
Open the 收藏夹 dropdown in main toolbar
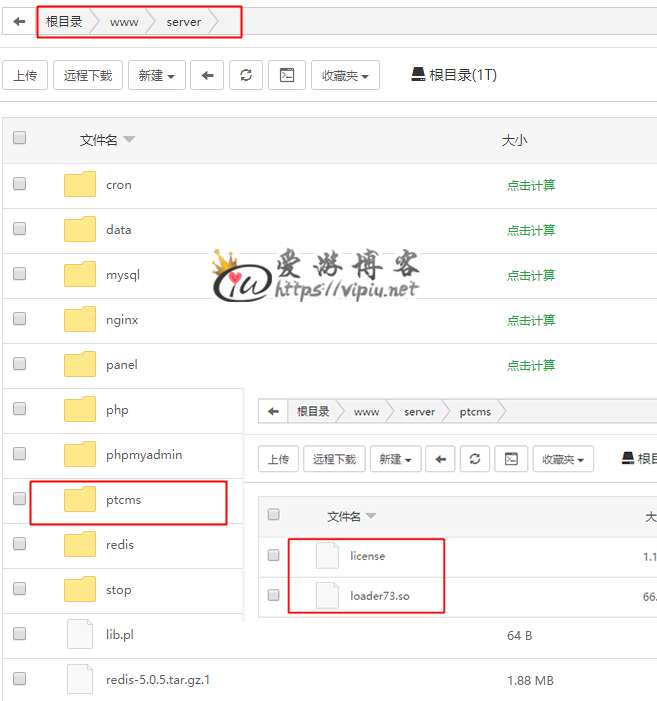(345, 75)
